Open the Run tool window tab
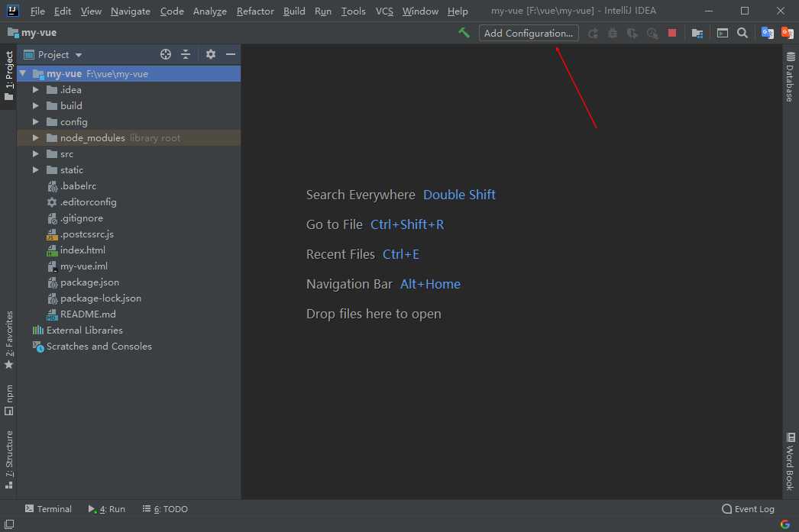This screenshot has height=532, width=799. coord(106,508)
